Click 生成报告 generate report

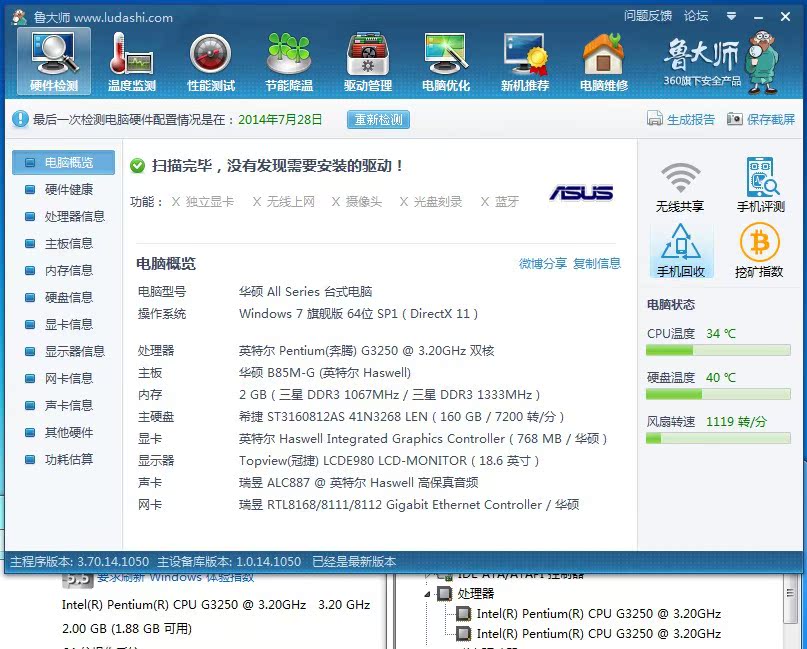(x=680, y=119)
